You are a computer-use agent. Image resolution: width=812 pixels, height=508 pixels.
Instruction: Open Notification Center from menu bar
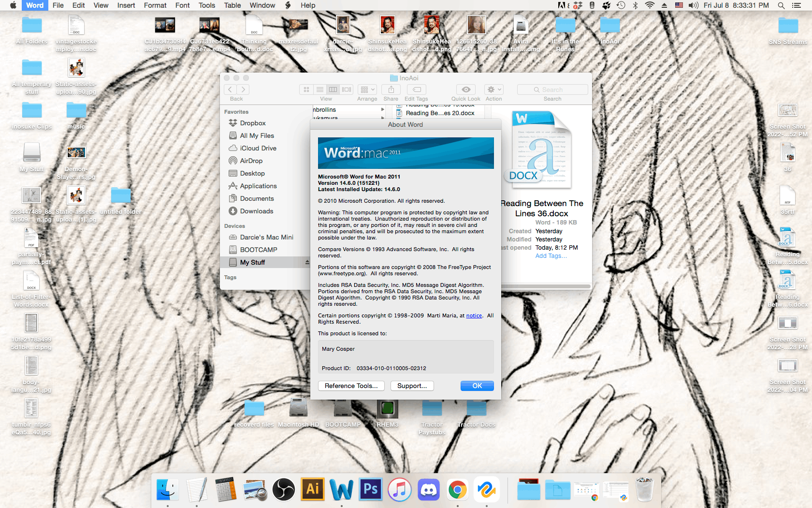(797, 5)
